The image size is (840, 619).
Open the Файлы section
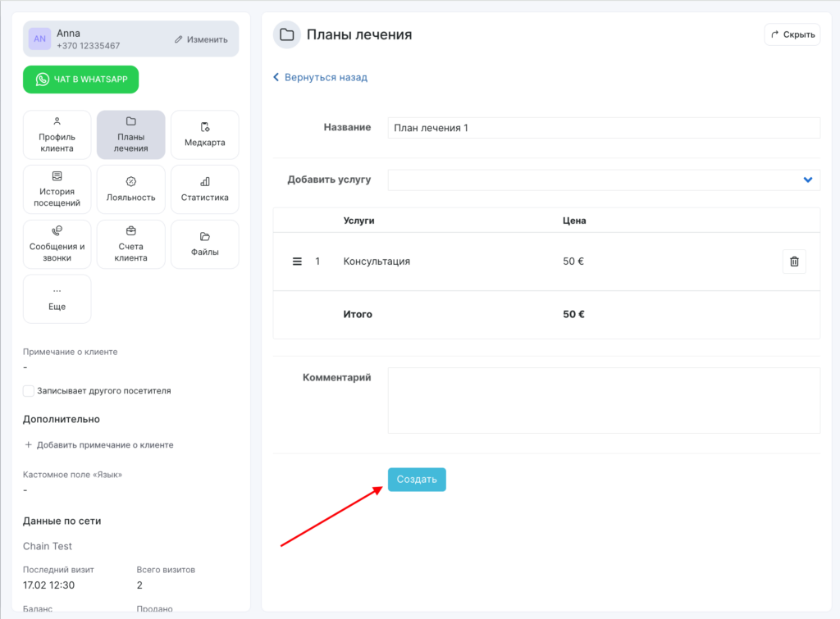[204, 244]
